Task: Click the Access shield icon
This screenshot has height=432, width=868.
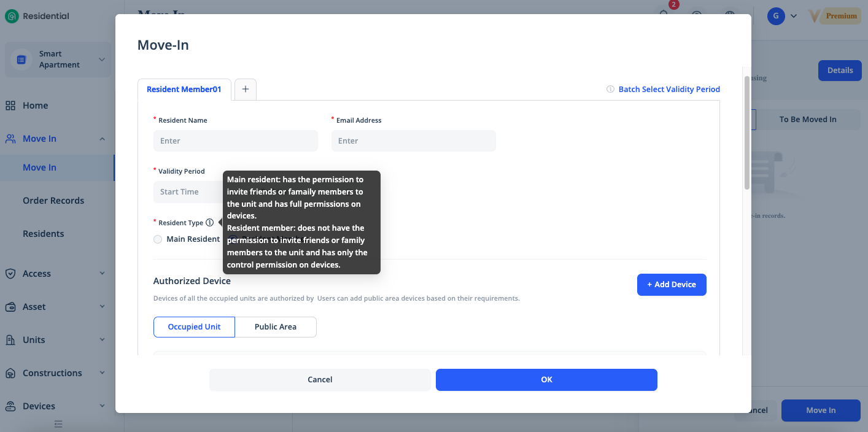Action: click(10, 274)
